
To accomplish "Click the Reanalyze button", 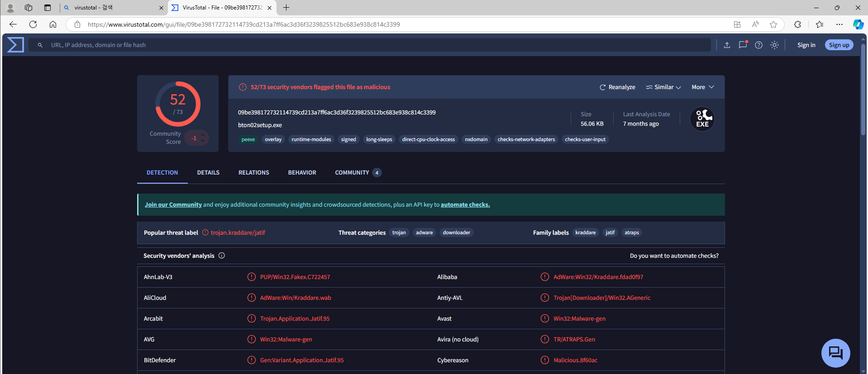I will pyautogui.click(x=617, y=87).
